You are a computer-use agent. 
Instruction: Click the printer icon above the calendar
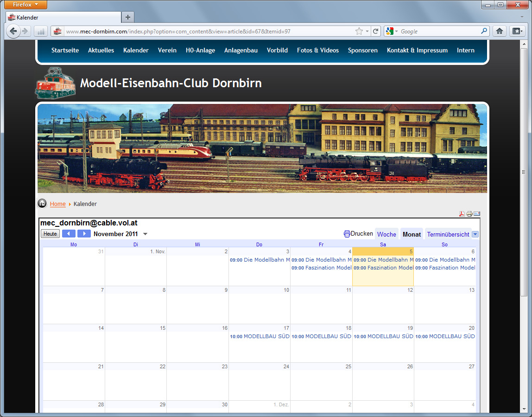469,213
